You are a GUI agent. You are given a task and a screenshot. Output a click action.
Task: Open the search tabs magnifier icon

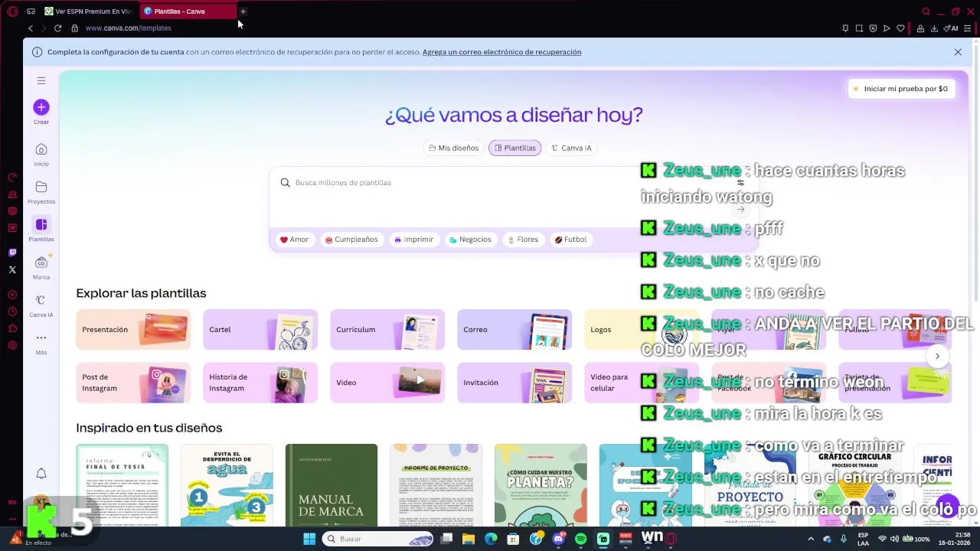(926, 11)
